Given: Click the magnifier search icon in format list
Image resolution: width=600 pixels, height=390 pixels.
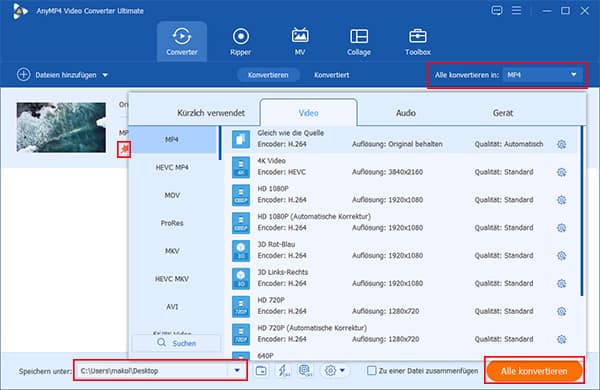Looking at the screenshot, I should pos(162,343).
